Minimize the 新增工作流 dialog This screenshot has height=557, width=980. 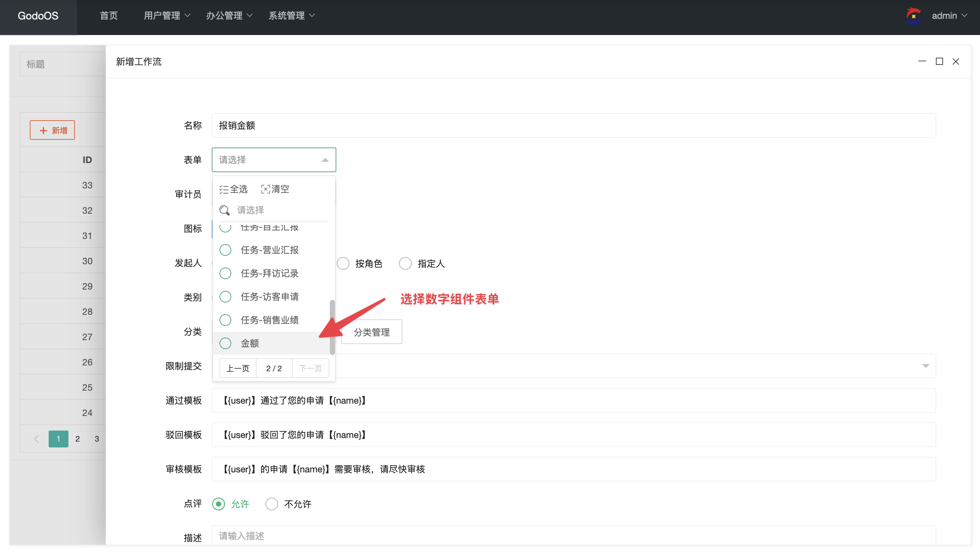pos(922,62)
